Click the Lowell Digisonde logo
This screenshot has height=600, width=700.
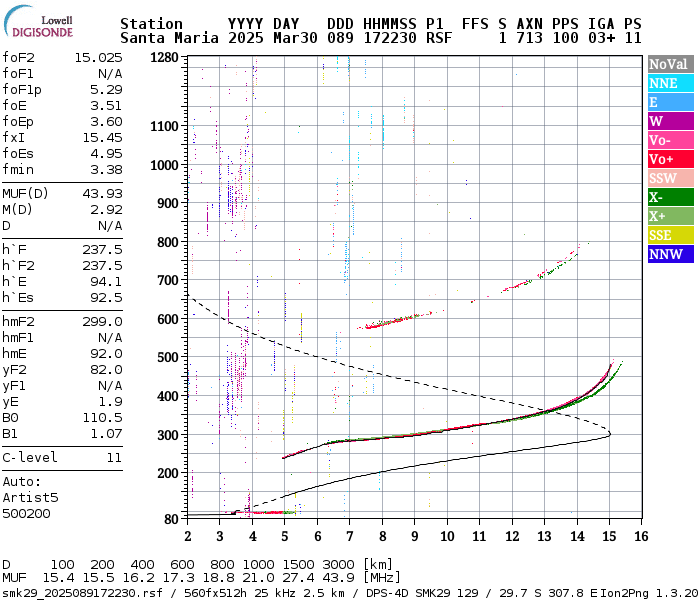click(x=38, y=22)
